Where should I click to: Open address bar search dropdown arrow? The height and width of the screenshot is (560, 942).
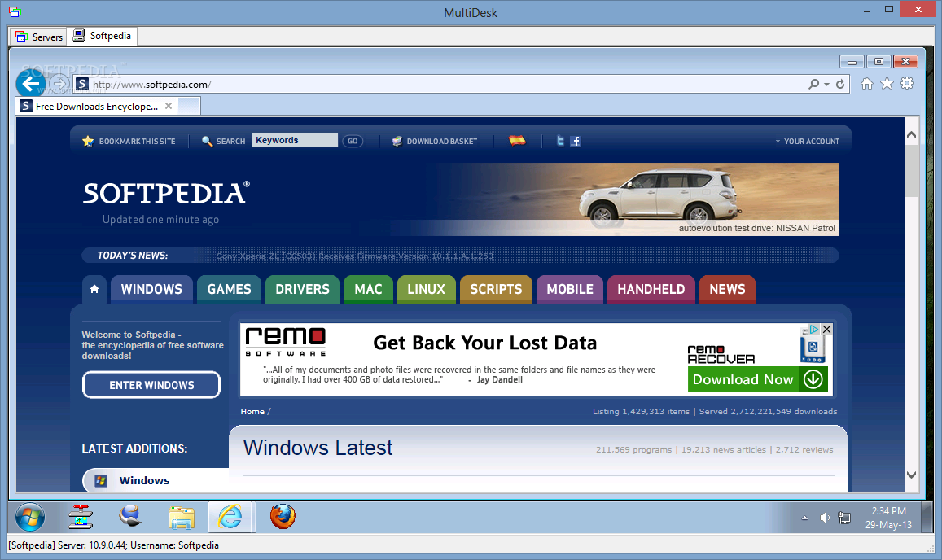pos(826,85)
